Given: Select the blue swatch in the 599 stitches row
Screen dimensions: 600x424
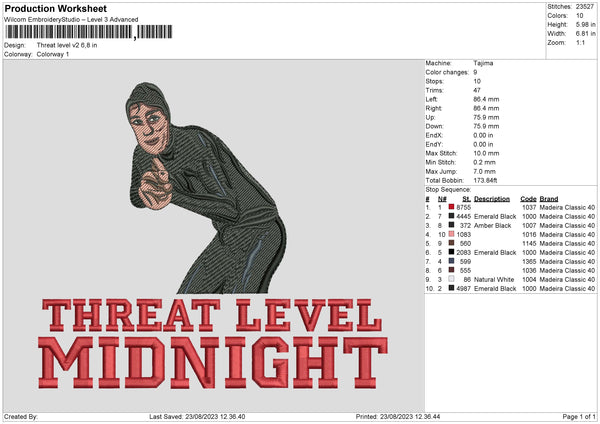Looking at the screenshot, I should pyautogui.click(x=452, y=261).
